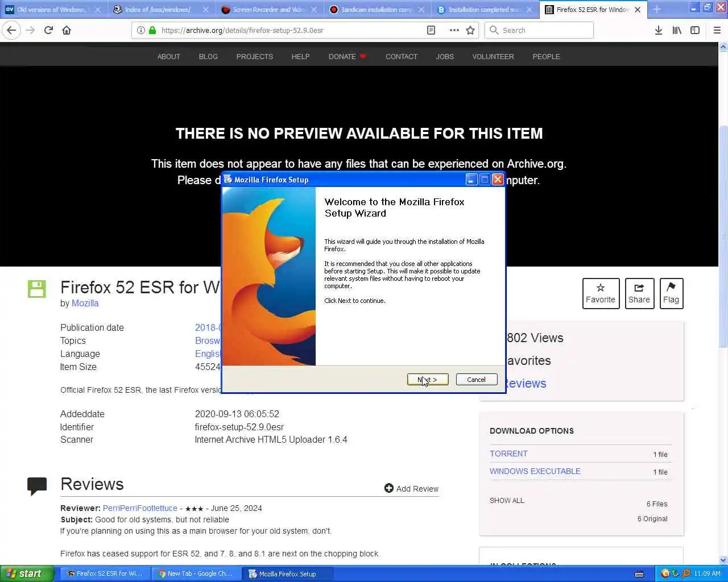Screen dimensions: 728x582
Task: Click the Reviews speech bubble icon
Action: click(x=37, y=487)
